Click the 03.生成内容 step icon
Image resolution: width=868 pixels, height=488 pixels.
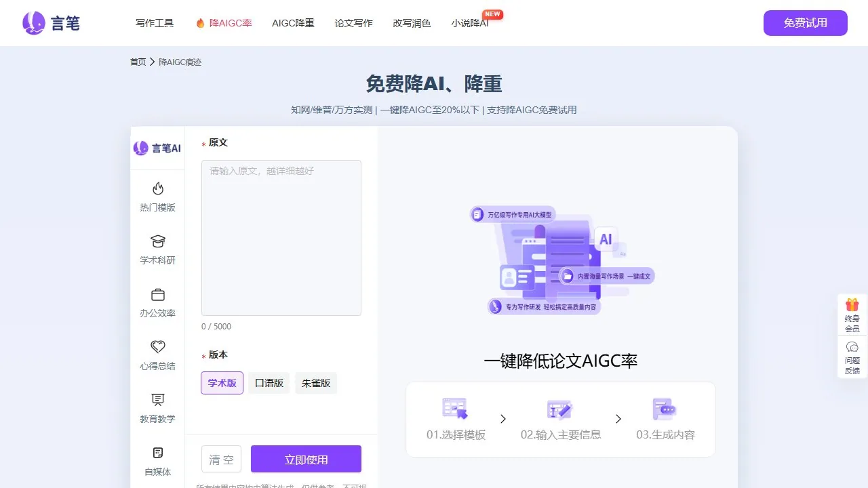pos(665,409)
